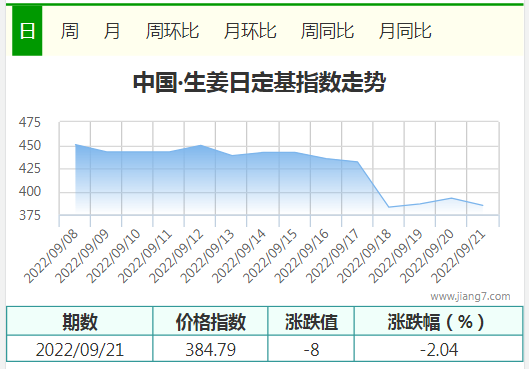Switch to the 月 monthly tab
Screen dimensions: 529x369
[112, 31]
